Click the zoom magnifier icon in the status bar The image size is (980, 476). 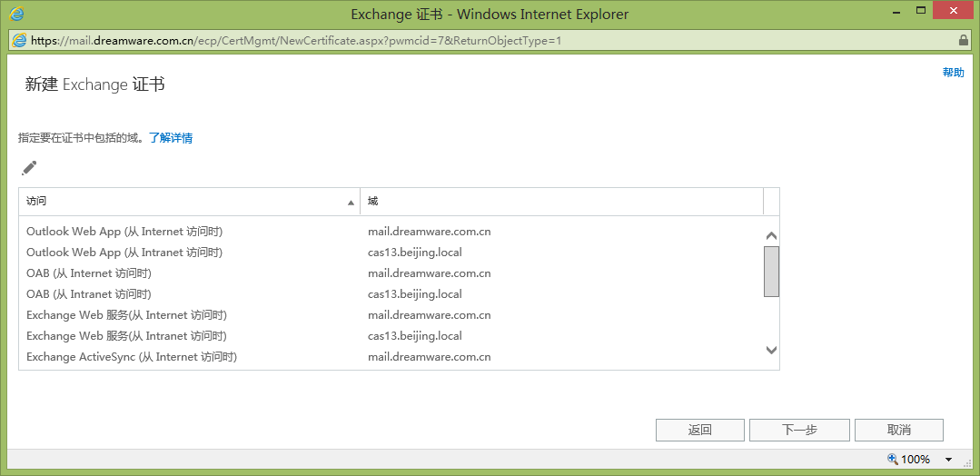(893, 459)
